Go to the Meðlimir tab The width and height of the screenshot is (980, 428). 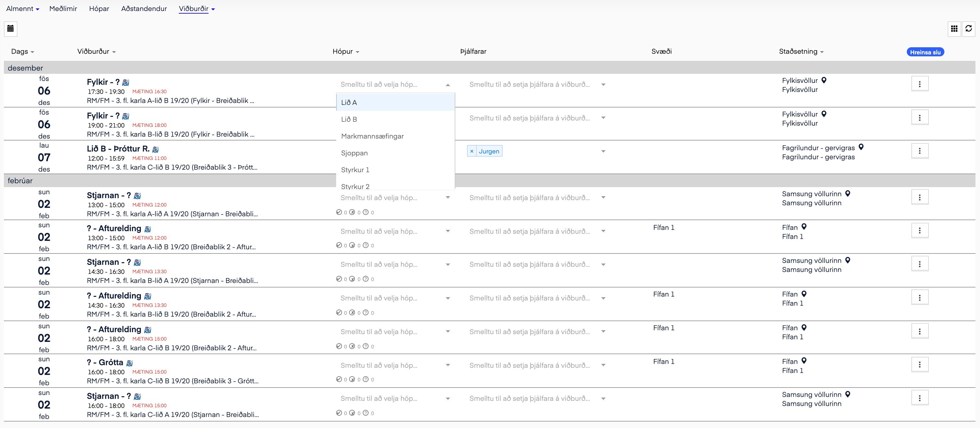tap(63, 8)
